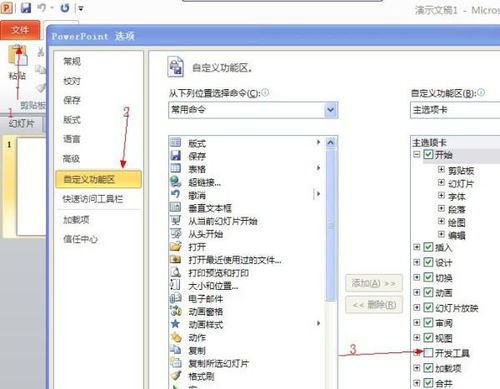Click the help info icon beside 自定义功能区(B)
The image size is (500, 389).
click(x=481, y=92)
